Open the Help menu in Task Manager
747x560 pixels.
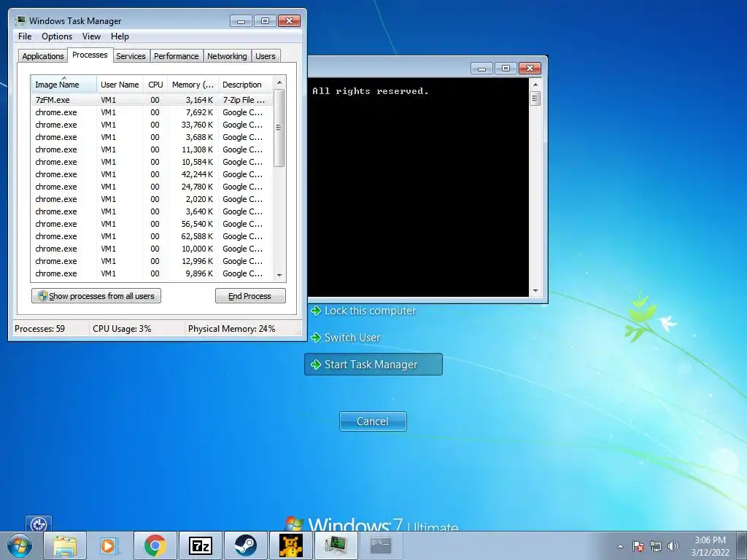(x=120, y=36)
